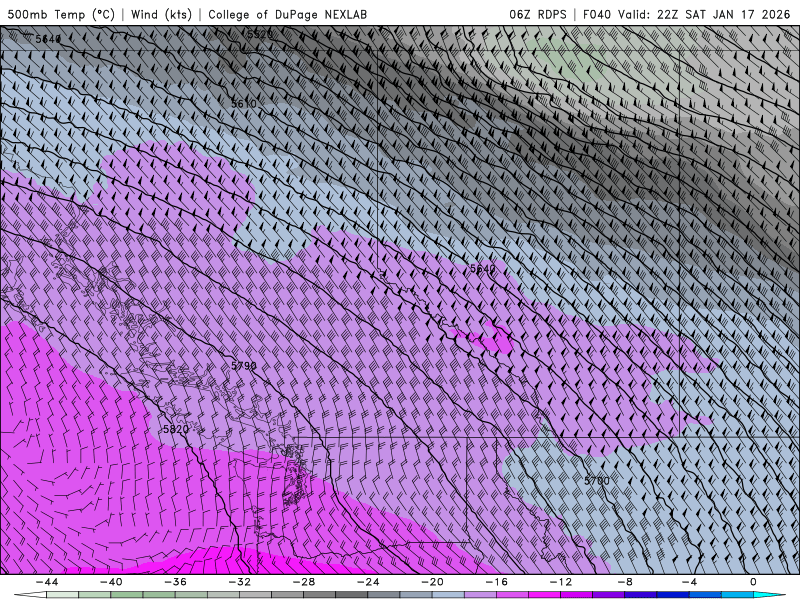Click the 5820 height contour label
Viewport: 800px width, 600px height.
pyautogui.click(x=176, y=430)
